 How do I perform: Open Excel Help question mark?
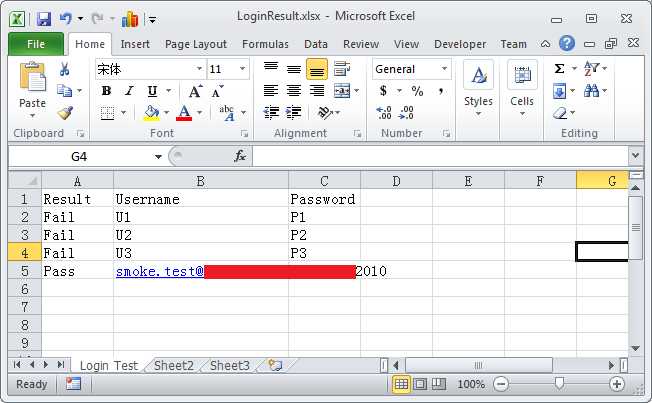(x=567, y=43)
